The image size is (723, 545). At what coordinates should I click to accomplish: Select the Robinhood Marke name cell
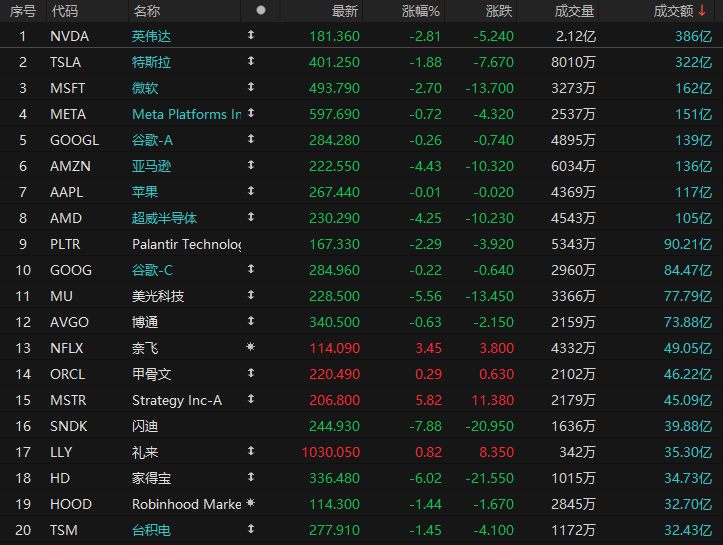(186, 504)
